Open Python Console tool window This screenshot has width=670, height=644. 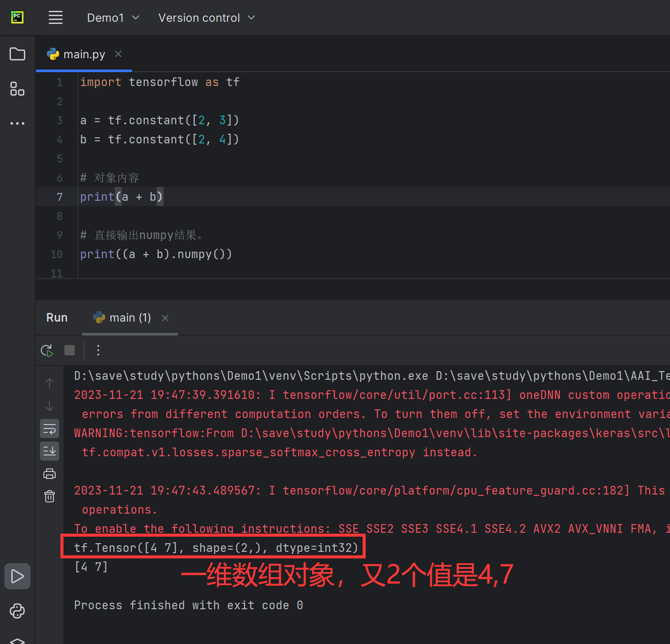[17, 611]
